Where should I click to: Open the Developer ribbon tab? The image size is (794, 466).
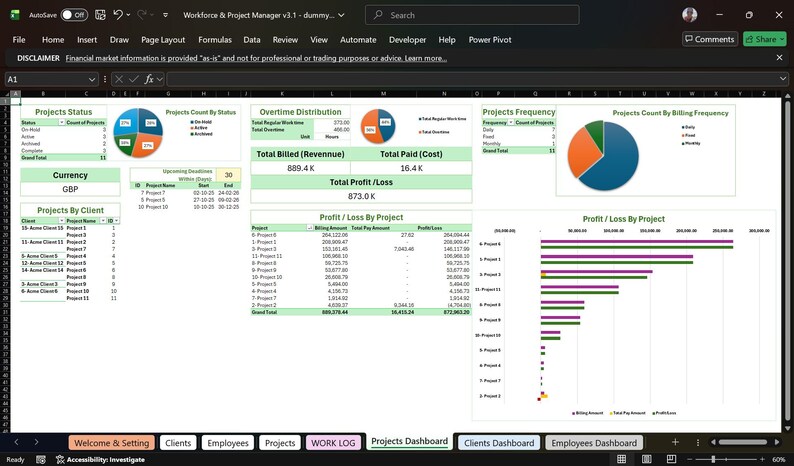408,40
